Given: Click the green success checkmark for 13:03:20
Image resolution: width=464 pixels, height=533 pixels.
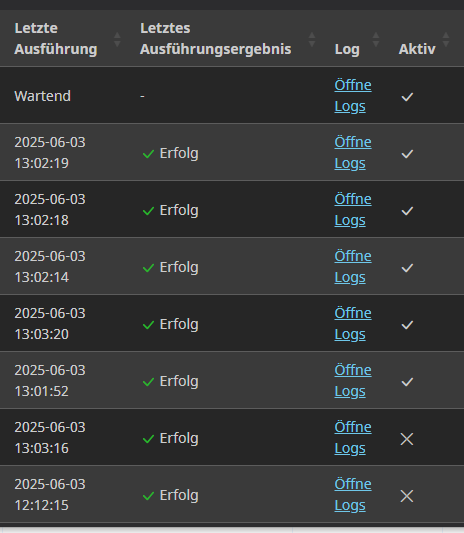Looking at the screenshot, I should 149,325.
